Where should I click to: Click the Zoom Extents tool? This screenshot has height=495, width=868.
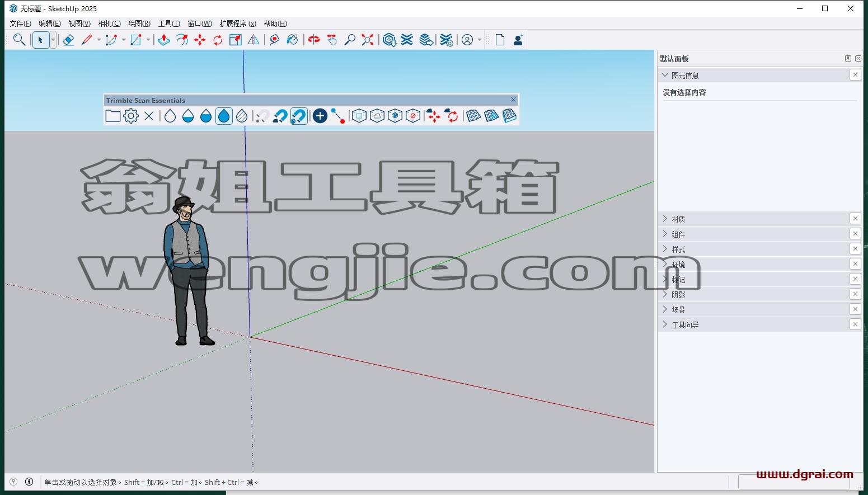click(x=368, y=40)
